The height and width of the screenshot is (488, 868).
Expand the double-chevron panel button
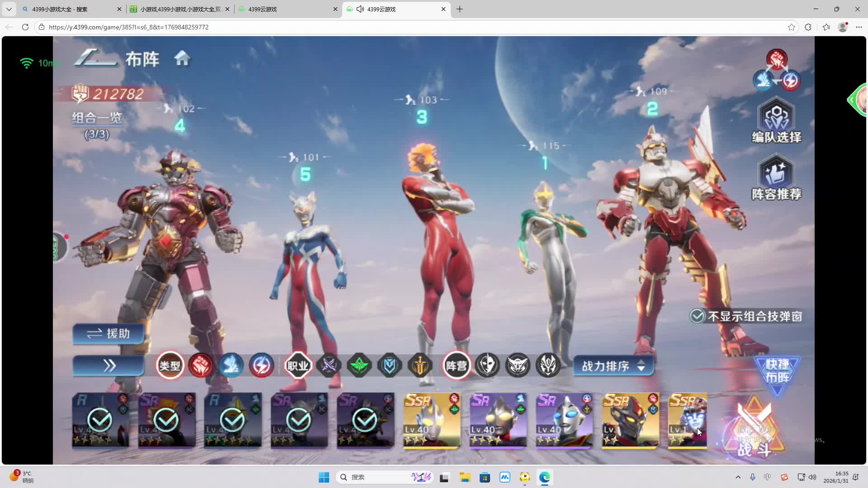tap(108, 366)
